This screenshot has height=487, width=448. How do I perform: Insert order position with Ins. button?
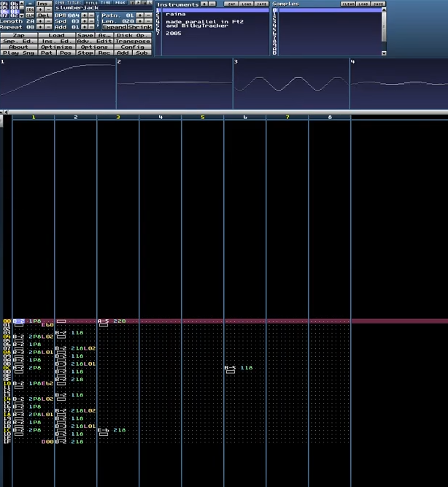click(x=44, y=4)
